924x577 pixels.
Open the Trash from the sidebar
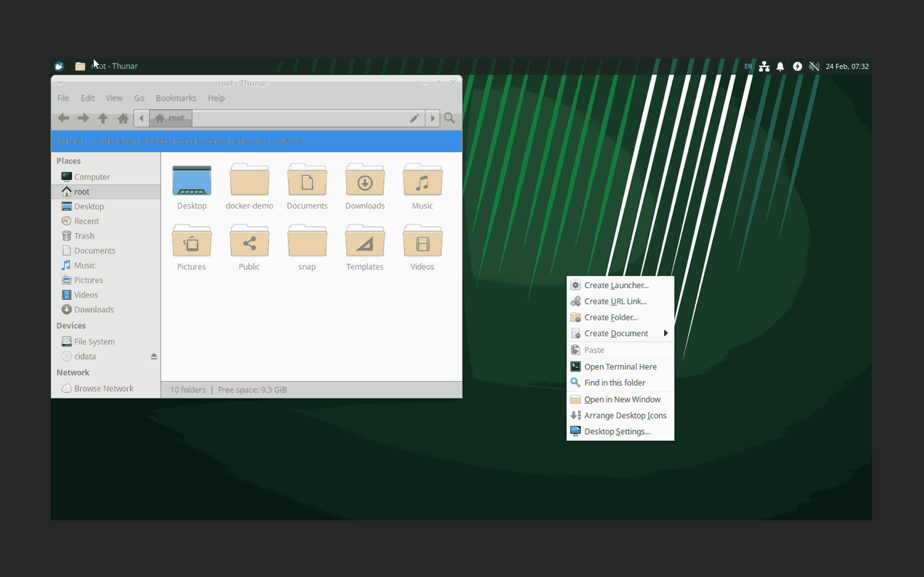pos(84,235)
